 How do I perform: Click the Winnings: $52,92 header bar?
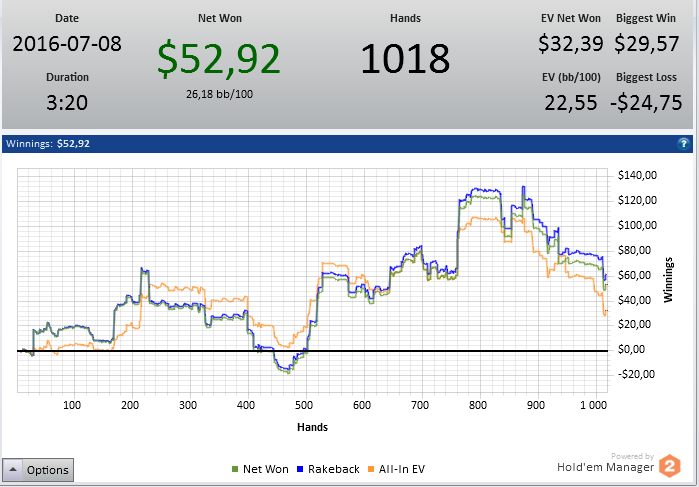[347, 144]
